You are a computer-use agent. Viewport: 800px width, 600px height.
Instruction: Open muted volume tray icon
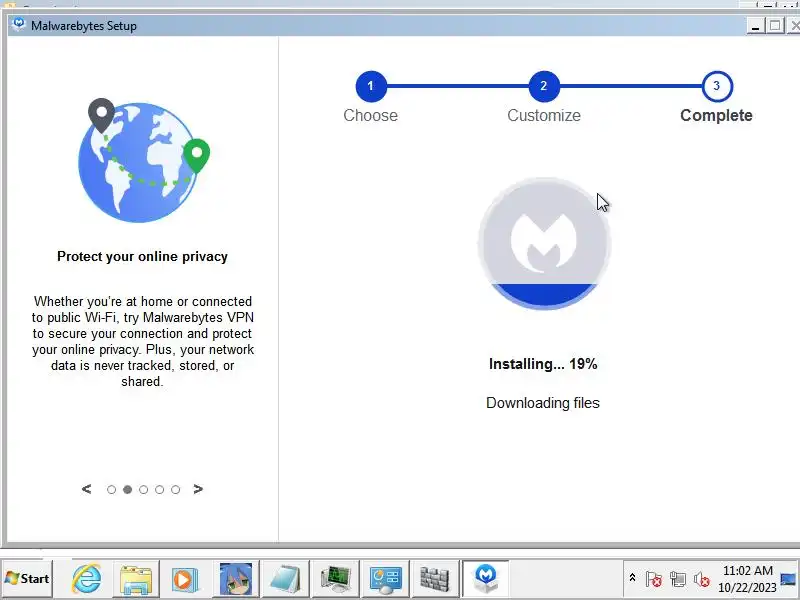click(702, 579)
